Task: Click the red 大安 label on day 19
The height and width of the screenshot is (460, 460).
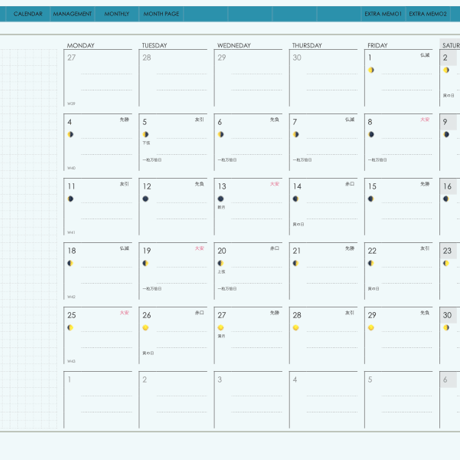Action: (x=199, y=248)
